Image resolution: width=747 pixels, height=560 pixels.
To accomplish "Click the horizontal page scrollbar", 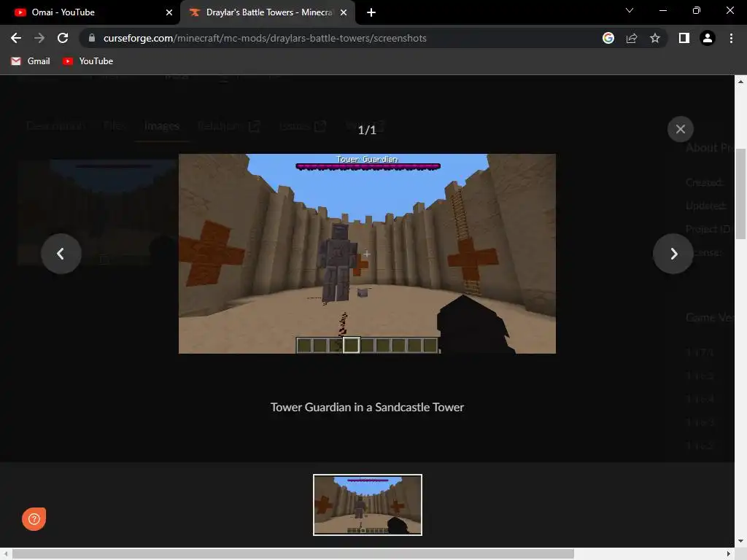I will pos(293,554).
